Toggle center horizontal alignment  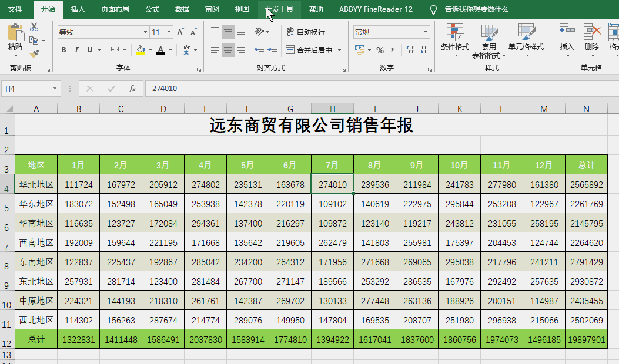(227, 50)
